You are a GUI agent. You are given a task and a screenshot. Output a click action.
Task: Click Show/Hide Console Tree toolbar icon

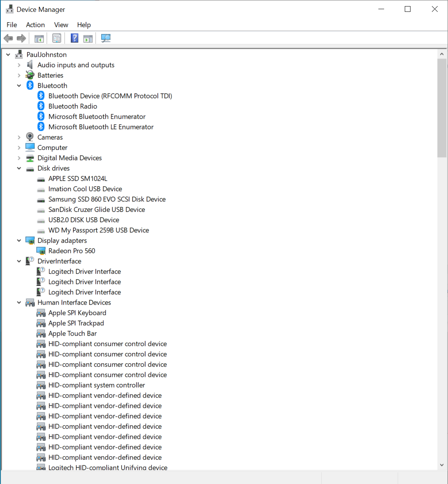39,38
